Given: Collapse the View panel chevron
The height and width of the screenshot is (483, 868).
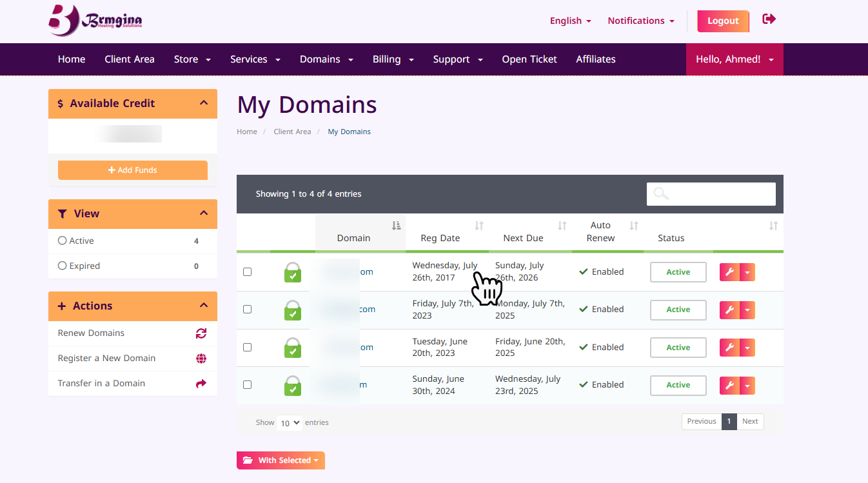Looking at the screenshot, I should tap(204, 213).
